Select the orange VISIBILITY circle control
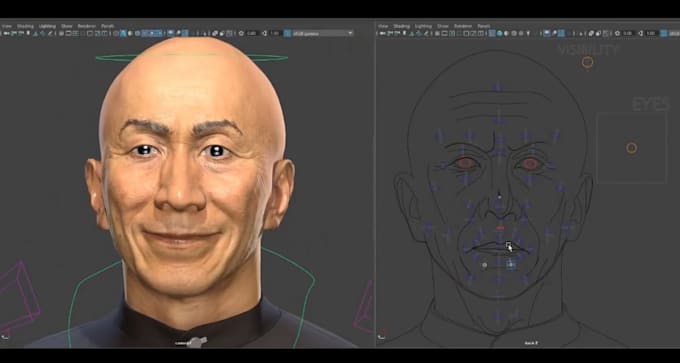Image resolution: width=680 pixels, height=363 pixels. (587, 62)
